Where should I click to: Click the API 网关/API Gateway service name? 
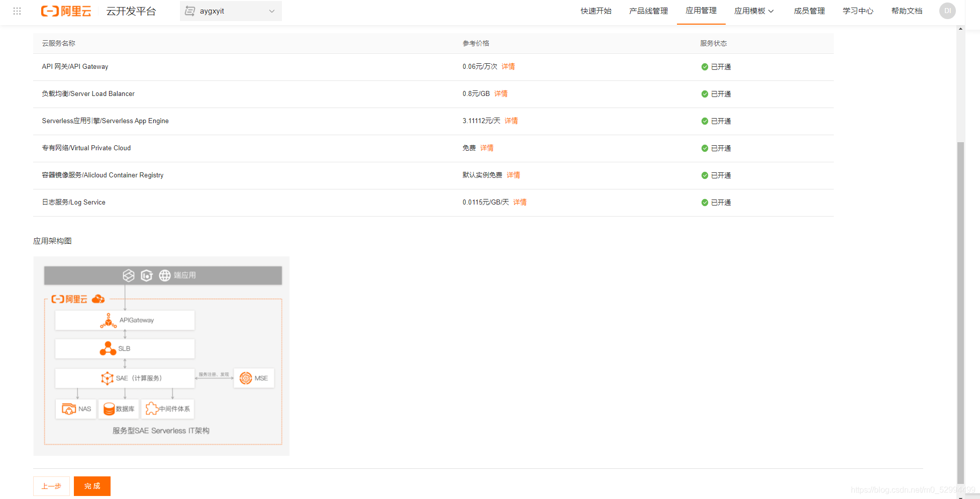pyautogui.click(x=75, y=66)
